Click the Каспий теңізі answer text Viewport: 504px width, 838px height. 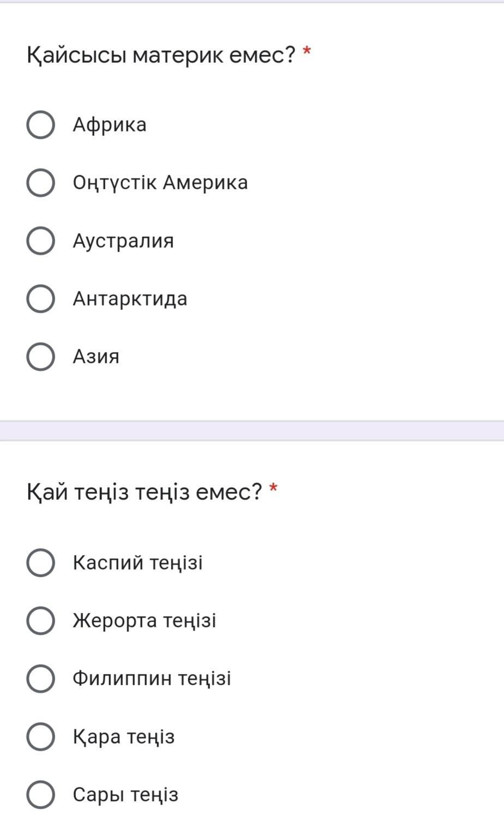(137, 562)
